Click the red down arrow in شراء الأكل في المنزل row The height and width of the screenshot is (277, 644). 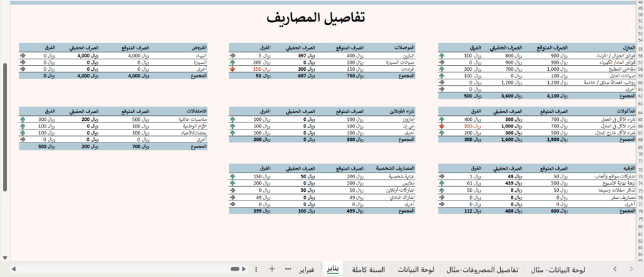coord(442,127)
